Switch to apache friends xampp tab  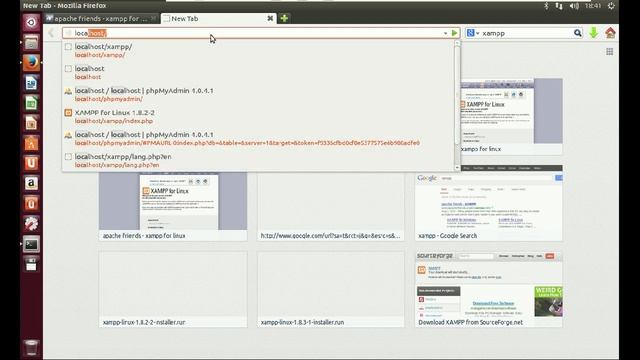101,18
